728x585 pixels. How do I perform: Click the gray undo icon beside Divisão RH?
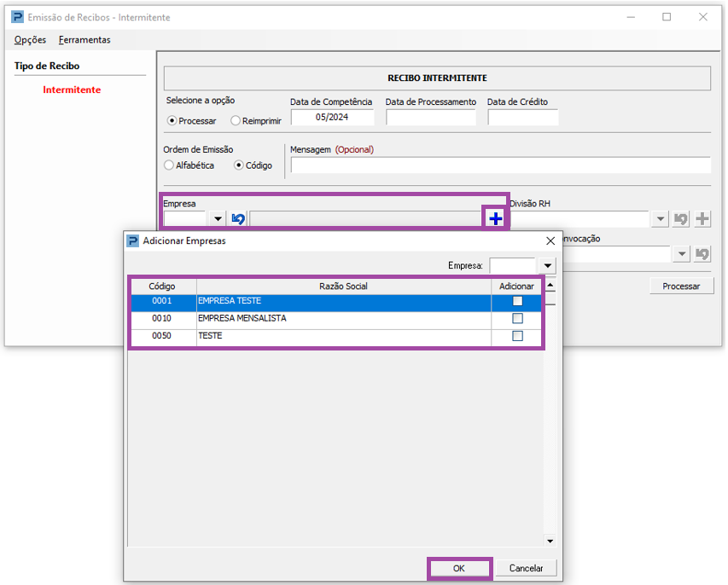pos(681,218)
